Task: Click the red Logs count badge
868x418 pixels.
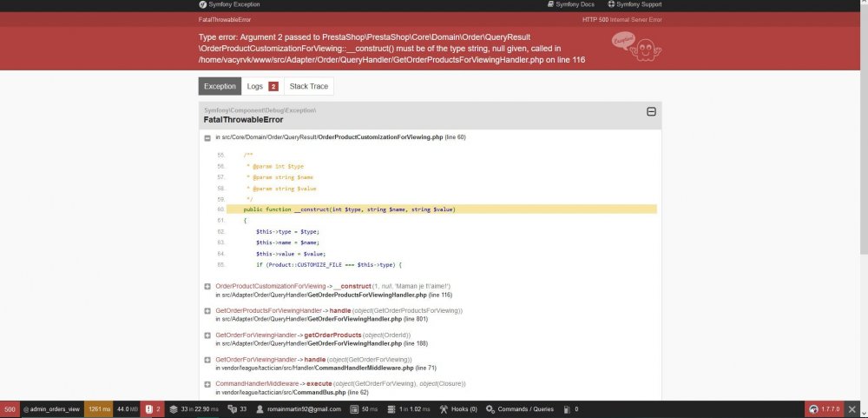Action: 273,87
